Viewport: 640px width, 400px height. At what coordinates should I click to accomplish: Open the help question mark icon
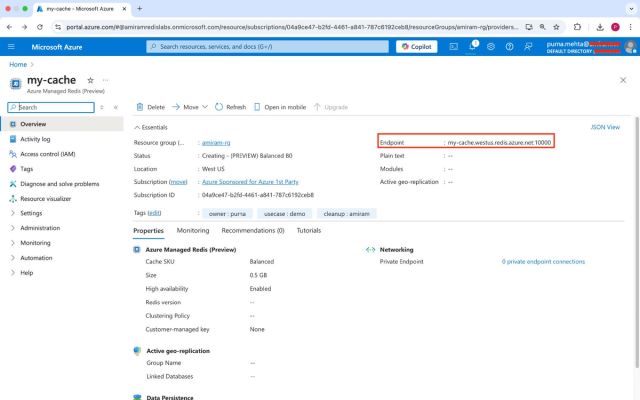coord(509,47)
